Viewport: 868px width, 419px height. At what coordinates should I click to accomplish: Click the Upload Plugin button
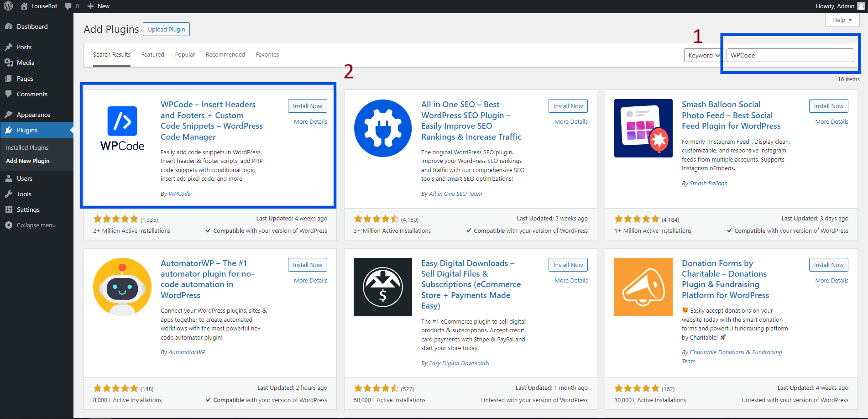click(167, 29)
